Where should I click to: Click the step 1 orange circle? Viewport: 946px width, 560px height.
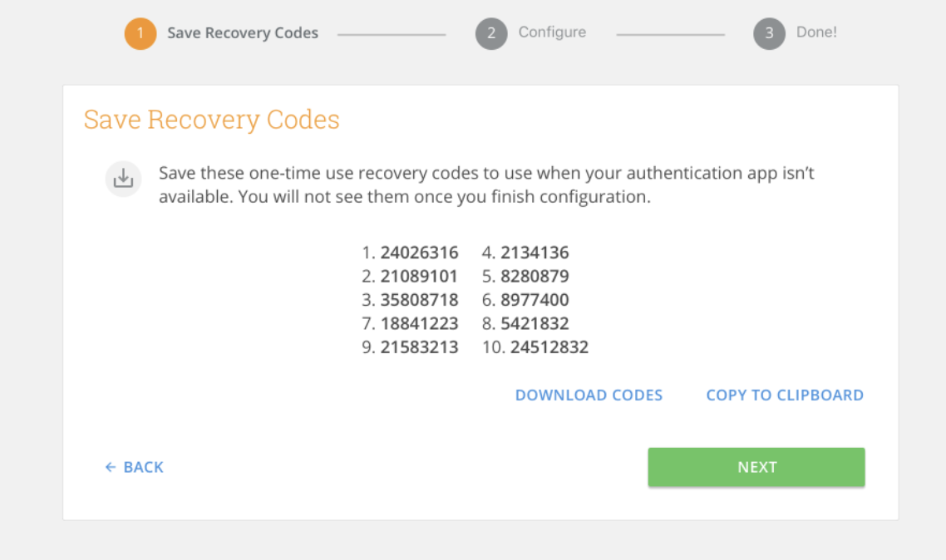[140, 34]
